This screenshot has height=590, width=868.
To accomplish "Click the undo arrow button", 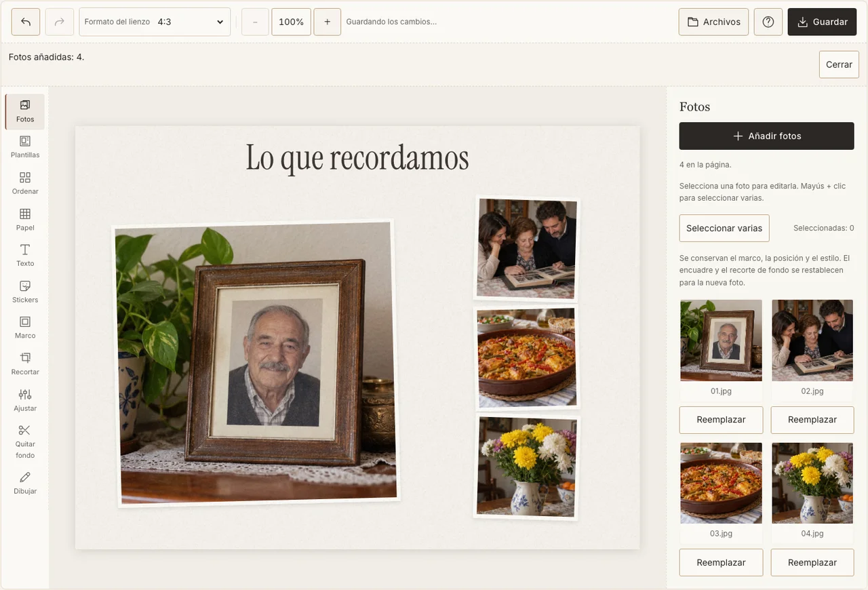I will 26,22.
